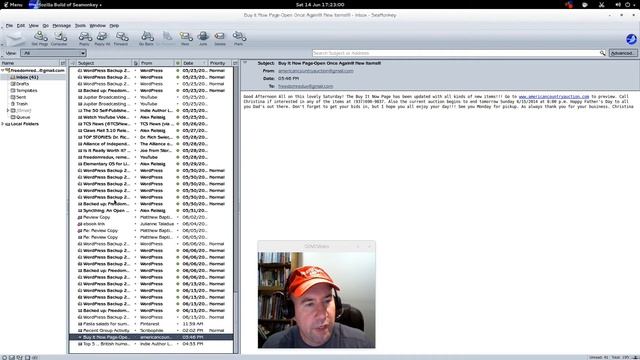This screenshot has height=360, width=640.
Task: Click the freedomredux@gmail.com recipient link
Action: (x=305, y=86)
